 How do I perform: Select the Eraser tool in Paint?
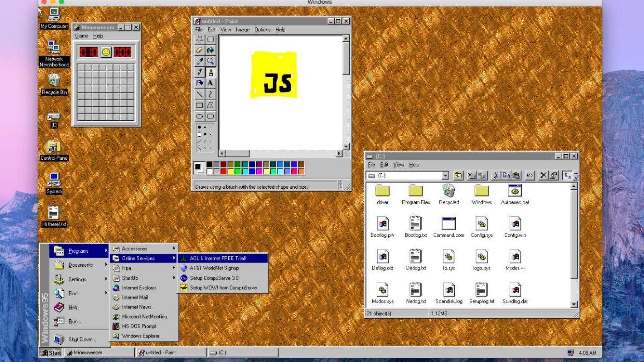(x=199, y=50)
